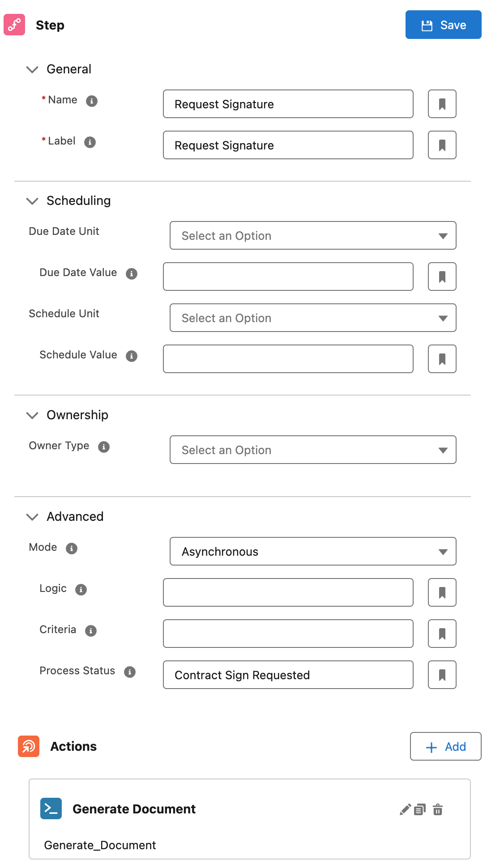Click the Label text field

point(288,145)
